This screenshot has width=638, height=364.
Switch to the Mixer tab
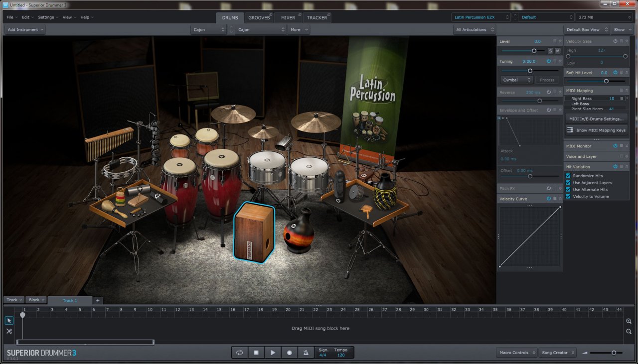(288, 18)
